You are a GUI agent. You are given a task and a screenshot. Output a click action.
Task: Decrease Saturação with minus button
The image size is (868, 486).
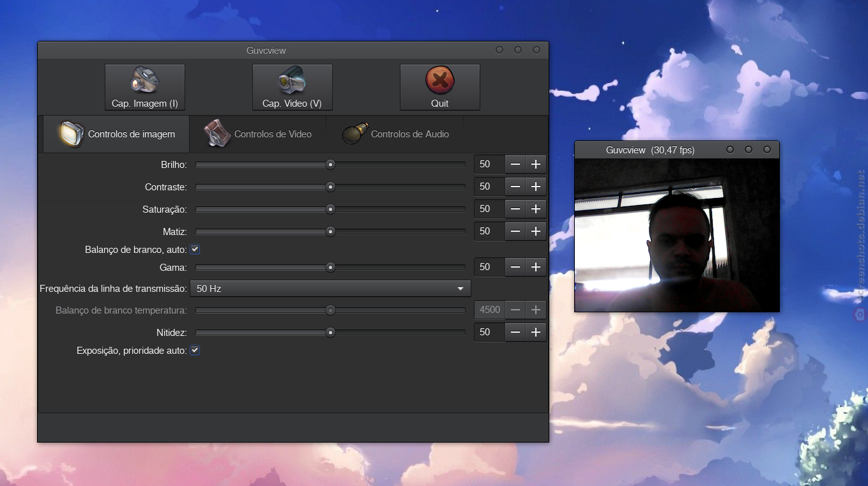(x=515, y=209)
